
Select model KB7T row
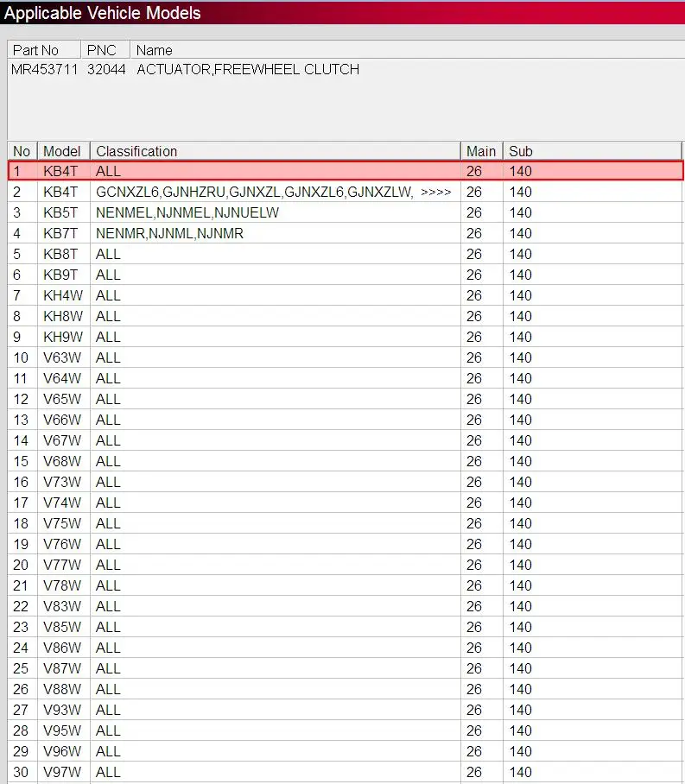pos(346,233)
